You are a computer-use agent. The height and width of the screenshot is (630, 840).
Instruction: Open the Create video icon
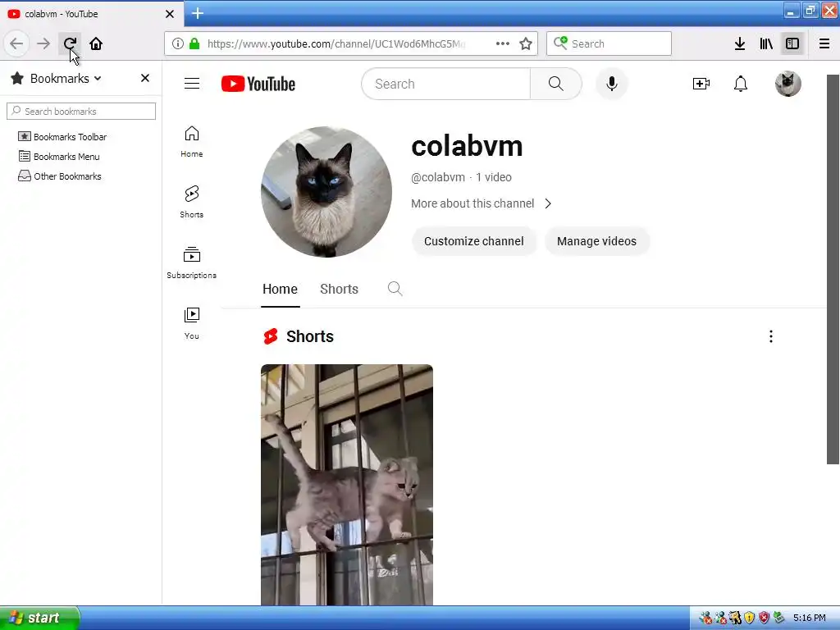coord(701,84)
